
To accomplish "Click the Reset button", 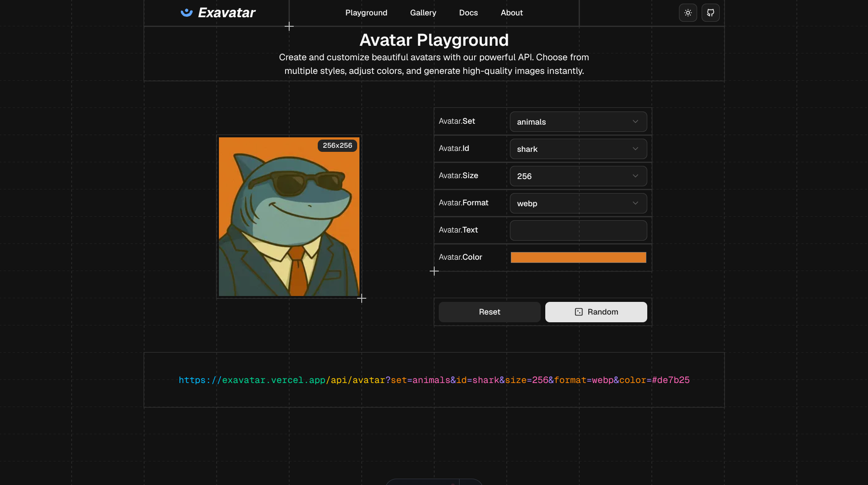I will tap(489, 312).
